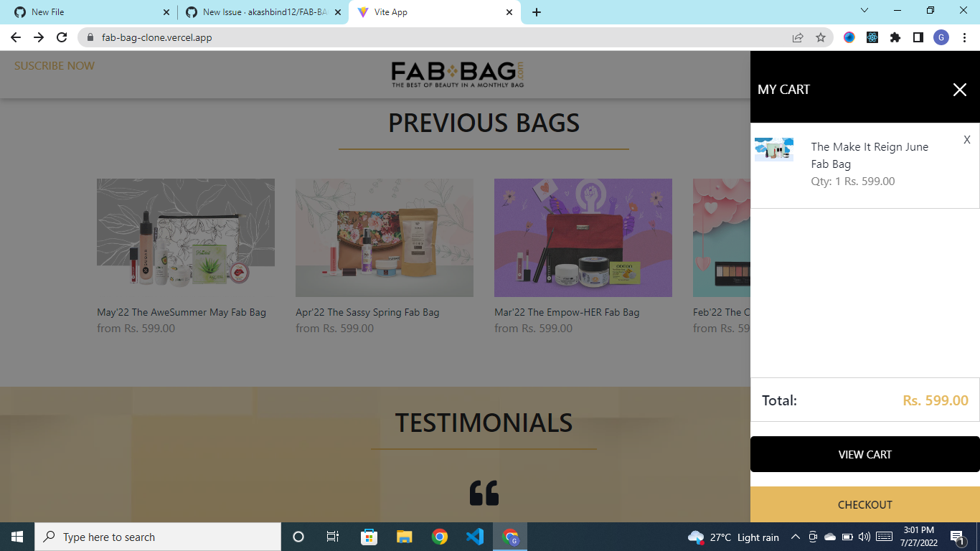Open the Extensions puzzle menu
The height and width of the screenshot is (551, 980).
pyautogui.click(x=895, y=37)
